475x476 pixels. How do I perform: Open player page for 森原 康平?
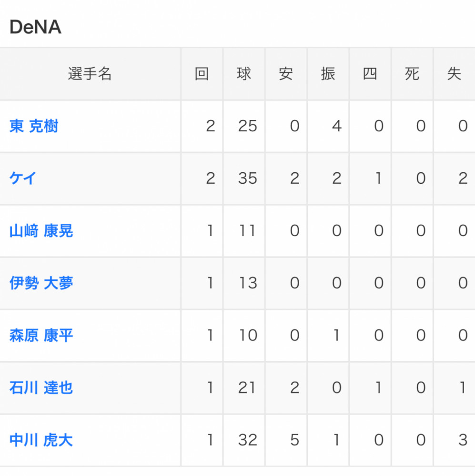point(41,336)
